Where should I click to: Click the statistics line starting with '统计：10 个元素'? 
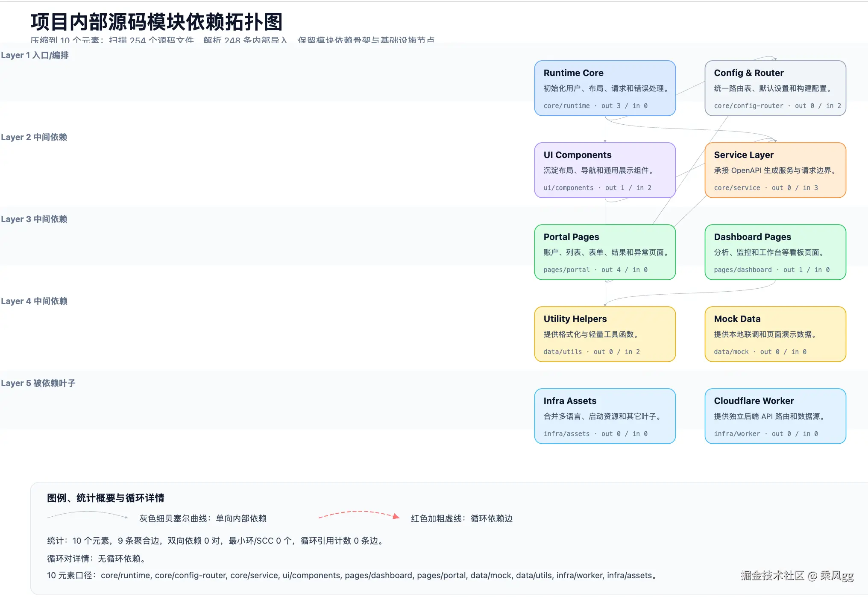(217, 541)
